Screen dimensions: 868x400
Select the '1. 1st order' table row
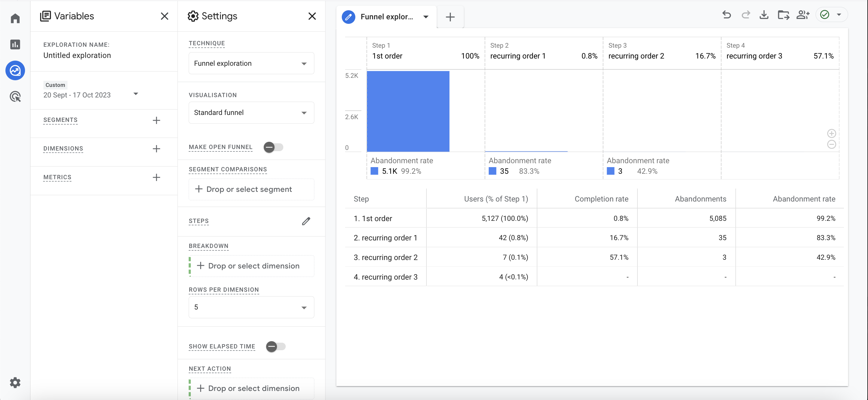(594, 218)
